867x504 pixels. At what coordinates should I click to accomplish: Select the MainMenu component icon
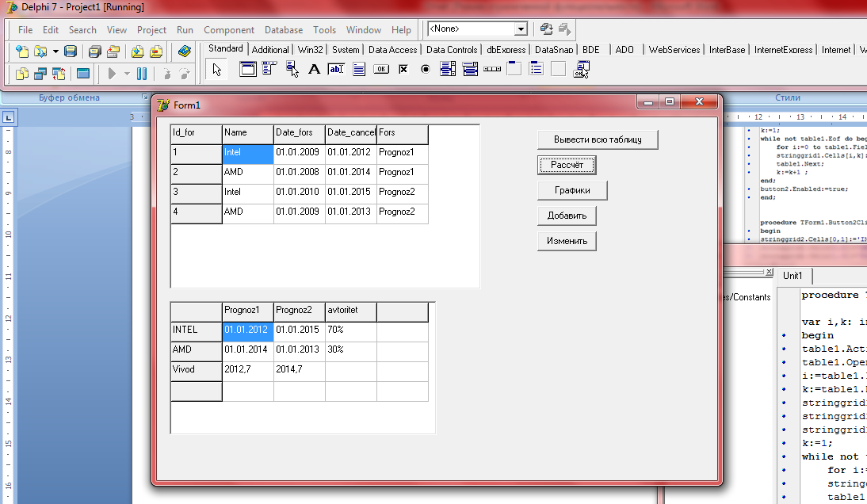(x=269, y=69)
